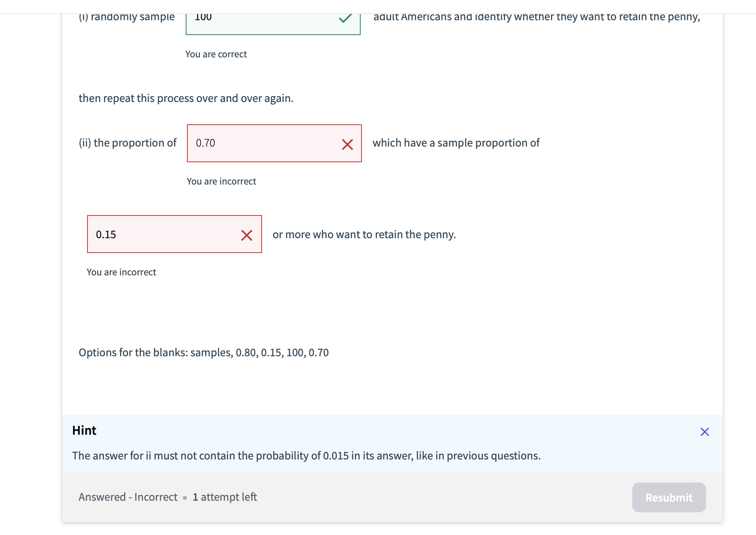Click the hint text about probability 0.015
The width and height of the screenshot is (756, 535).
[306, 456]
